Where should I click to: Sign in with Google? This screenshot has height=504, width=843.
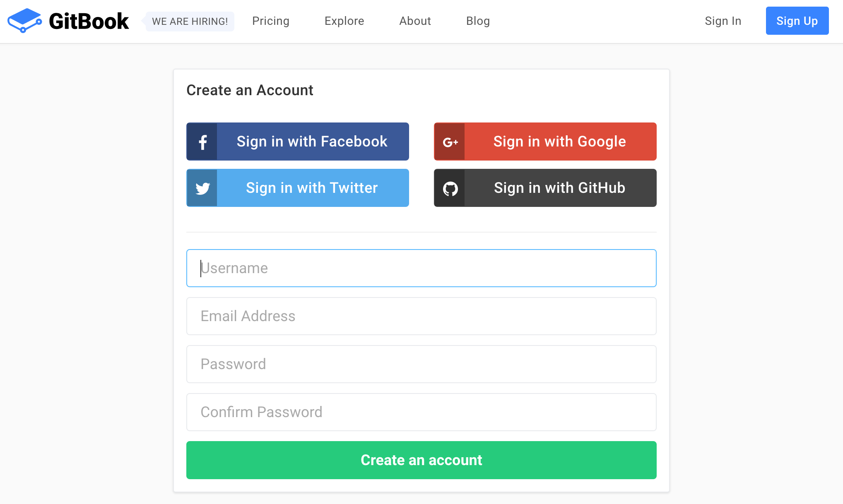click(559, 141)
